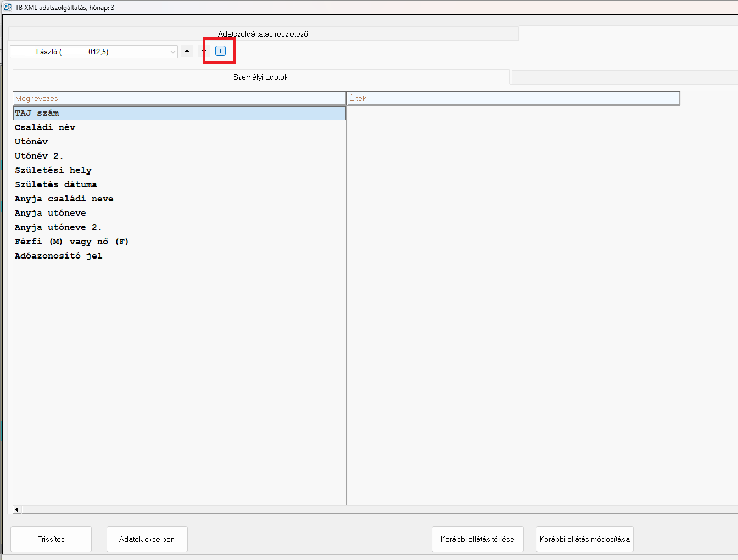Click the up arrow button next to employee dropdown

[187, 51]
